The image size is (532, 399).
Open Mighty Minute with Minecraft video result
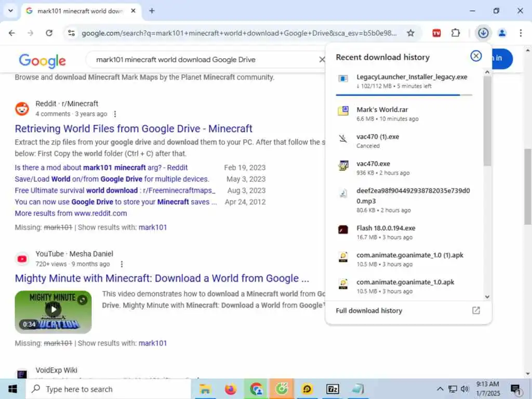162,278
